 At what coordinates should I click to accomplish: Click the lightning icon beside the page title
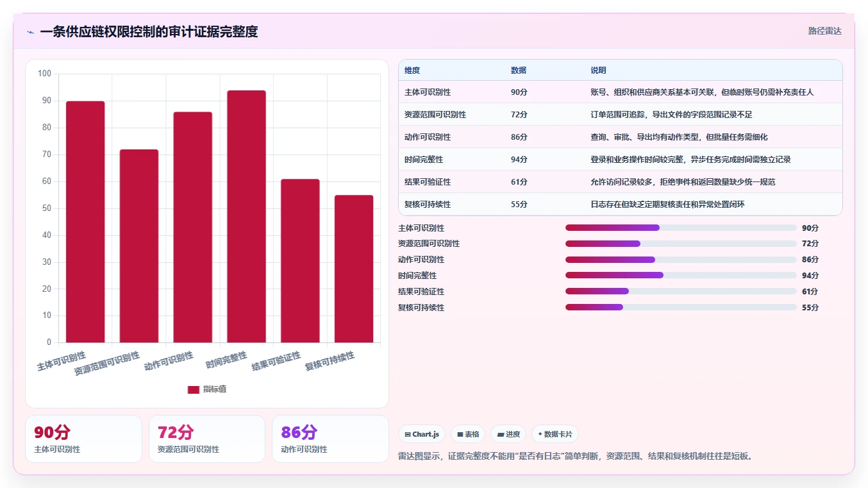click(30, 32)
